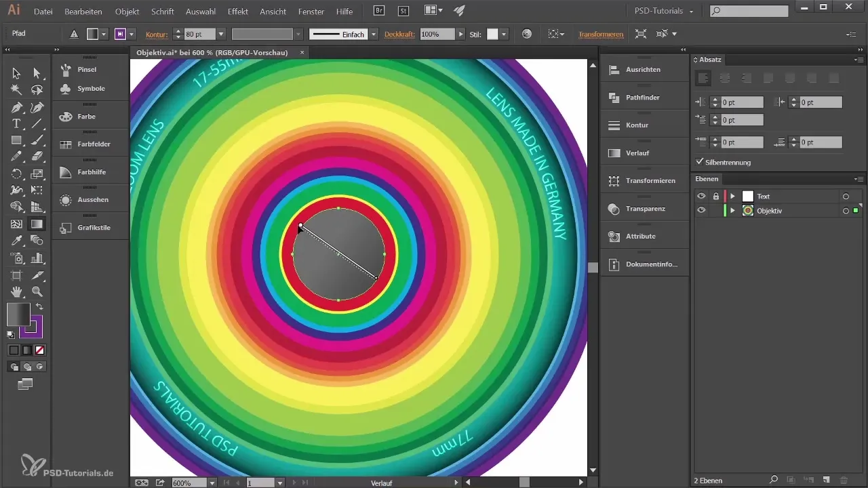Select the Zoom tool
This screenshot has height=488, width=868.
pos(37,291)
